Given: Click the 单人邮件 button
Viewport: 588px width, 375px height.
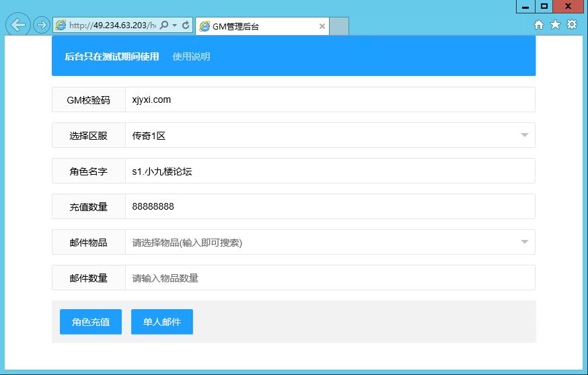Looking at the screenshot, I should (162, 322).
